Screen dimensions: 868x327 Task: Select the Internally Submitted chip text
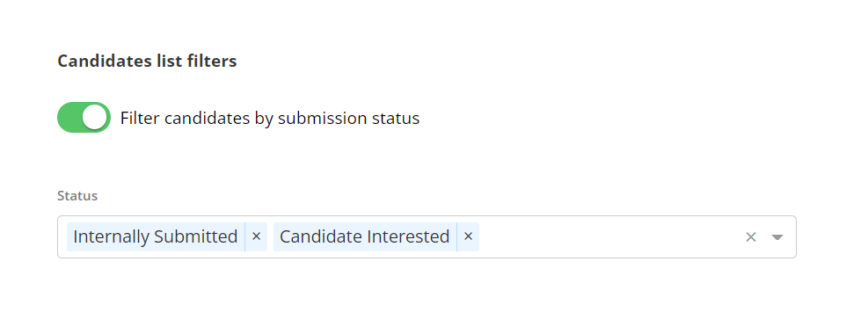click(x=156, y=236)
